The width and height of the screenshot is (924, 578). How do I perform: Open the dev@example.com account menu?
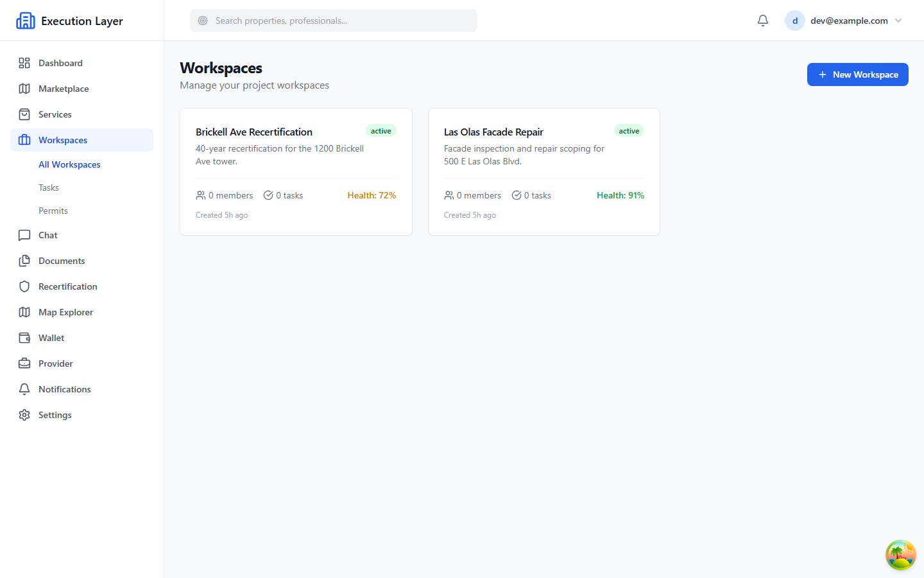(844, 21)
